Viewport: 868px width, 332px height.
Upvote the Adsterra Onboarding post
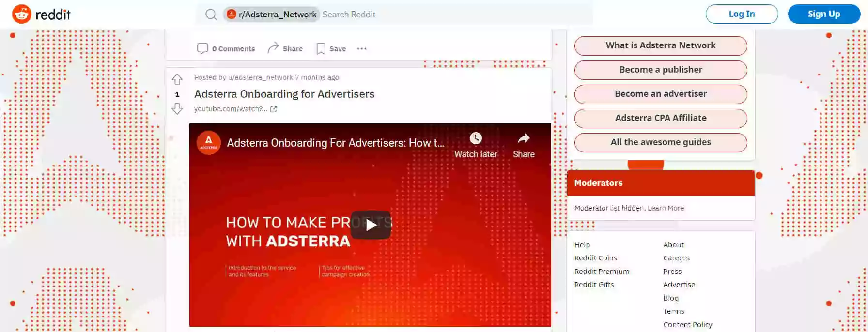[x=177, y=79]
